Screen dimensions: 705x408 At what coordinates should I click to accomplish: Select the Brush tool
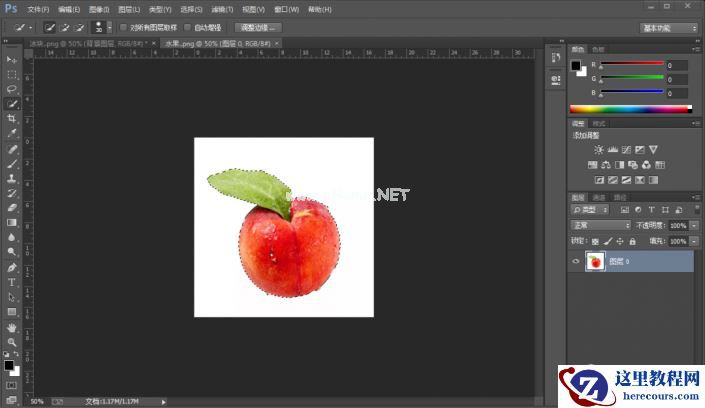(12, 164)
